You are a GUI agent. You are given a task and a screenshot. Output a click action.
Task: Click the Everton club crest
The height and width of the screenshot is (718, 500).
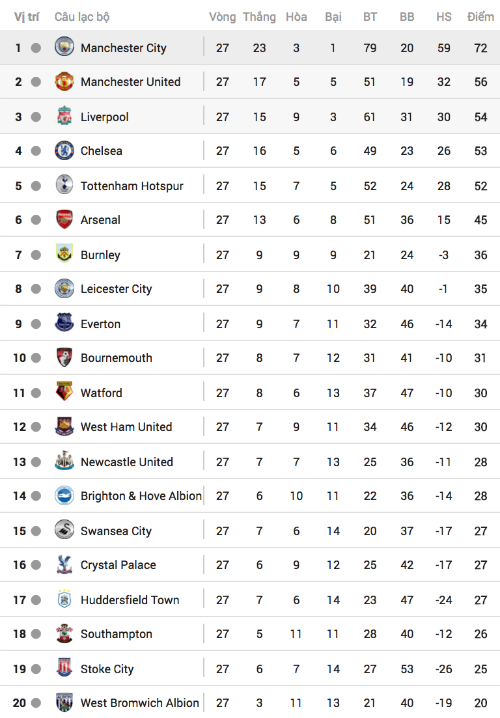coord(64,322)
